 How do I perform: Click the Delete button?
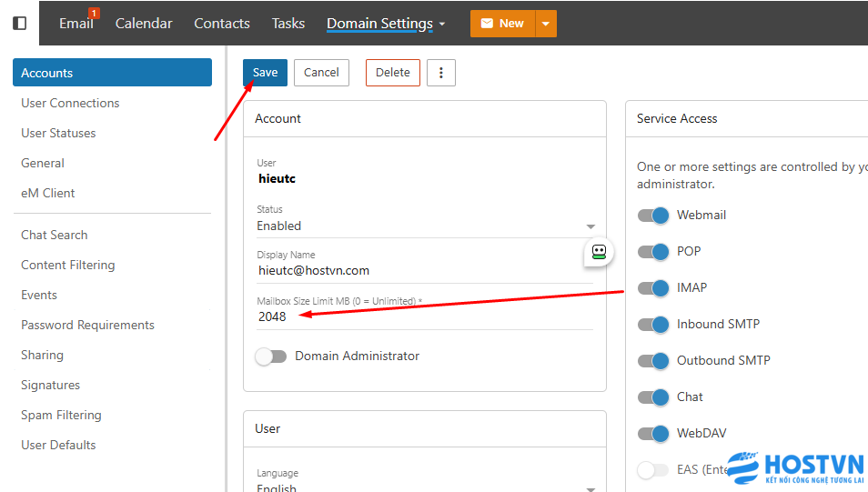[392, 73]
